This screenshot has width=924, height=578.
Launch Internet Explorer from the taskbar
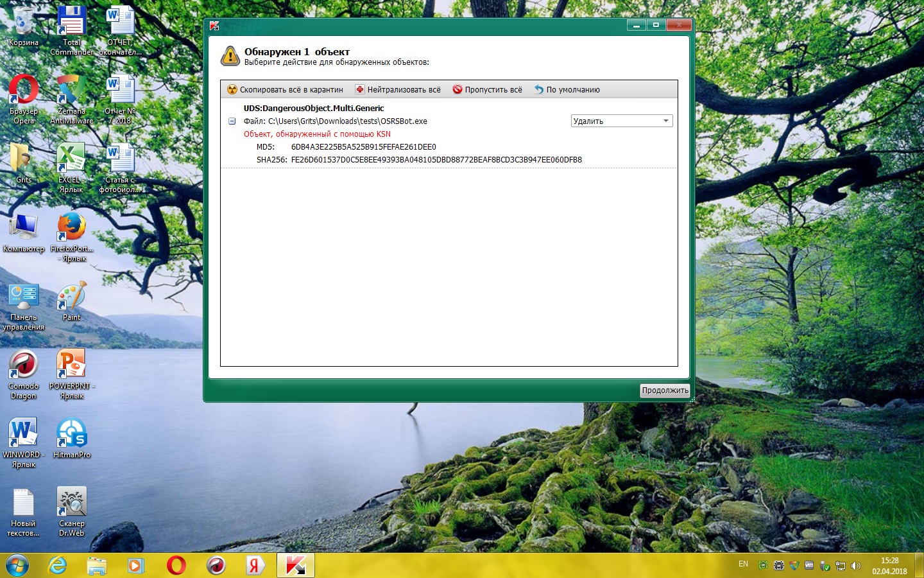pos(58,565)
